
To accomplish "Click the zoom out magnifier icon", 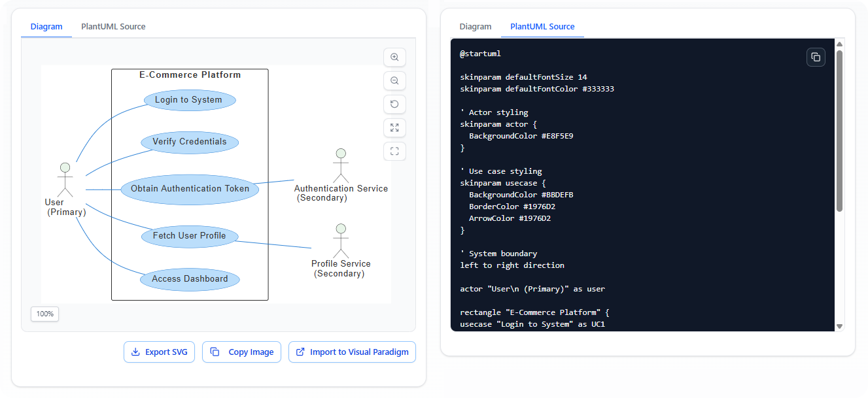I will coord(394,81).
